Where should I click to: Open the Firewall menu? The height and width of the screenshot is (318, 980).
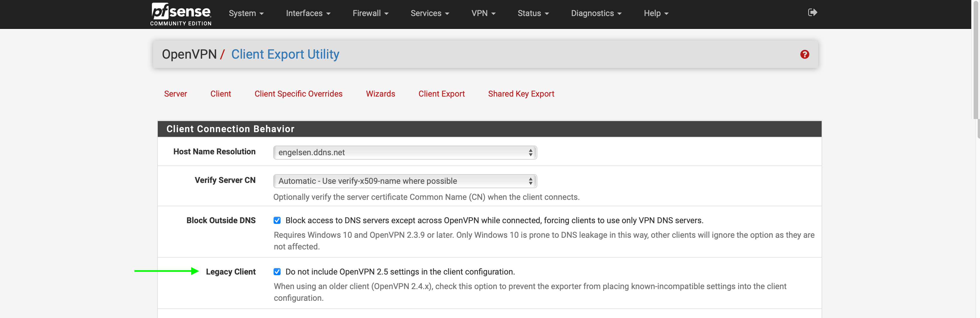370,13
